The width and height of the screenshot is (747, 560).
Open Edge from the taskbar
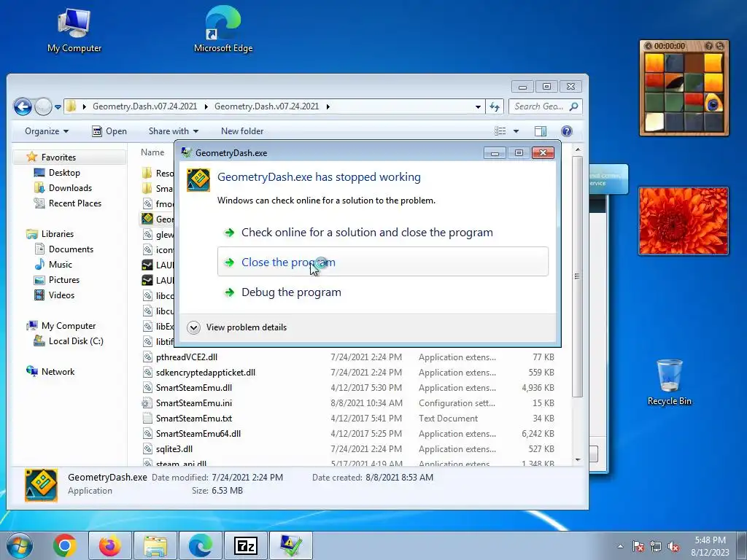click(x=201, y=545)
